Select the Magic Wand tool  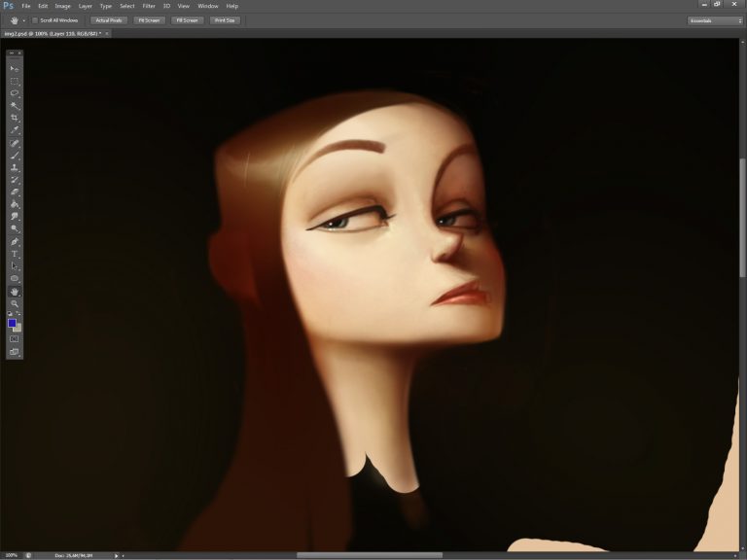pyautogui.click(x=15, y=105)
